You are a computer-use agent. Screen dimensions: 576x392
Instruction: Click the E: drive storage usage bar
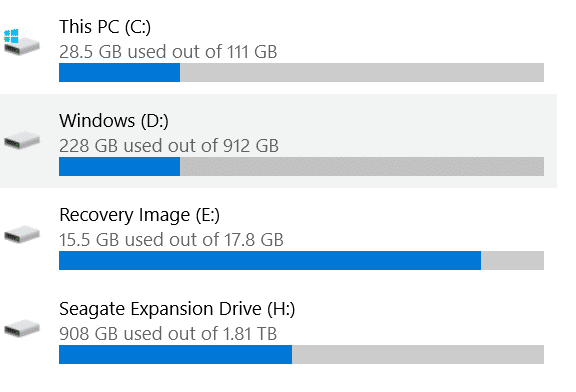301,260
